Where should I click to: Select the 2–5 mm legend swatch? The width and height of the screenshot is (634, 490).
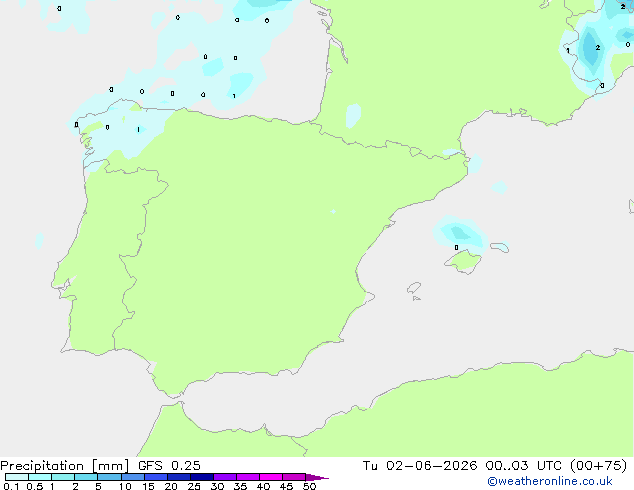tap(86, 477)
